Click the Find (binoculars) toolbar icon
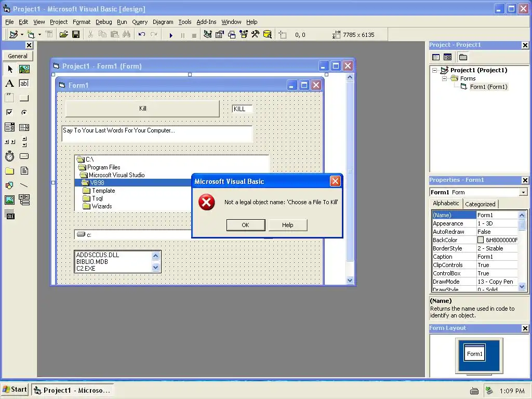This screenshot has width=532, height=399. [127, 35]
